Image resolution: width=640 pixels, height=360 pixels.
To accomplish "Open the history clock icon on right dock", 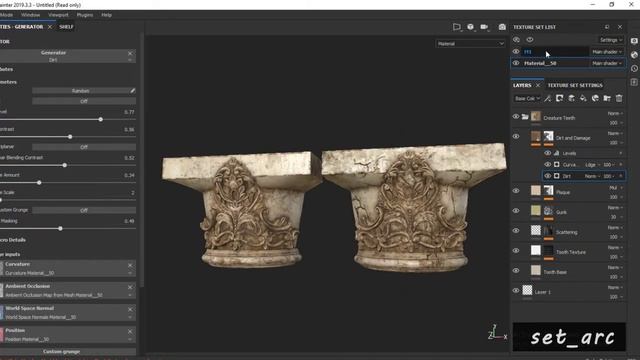I will click(x=634, y=69).
